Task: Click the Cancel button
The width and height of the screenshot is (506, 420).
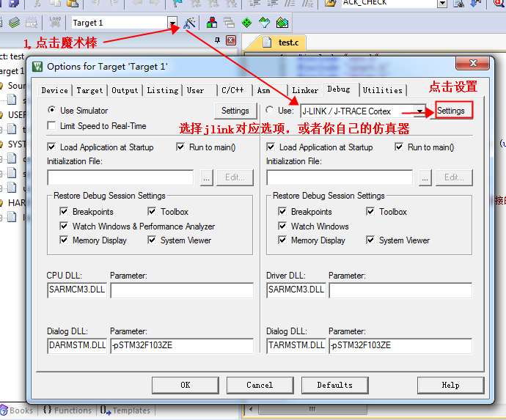Action: (x=260, y=385)
